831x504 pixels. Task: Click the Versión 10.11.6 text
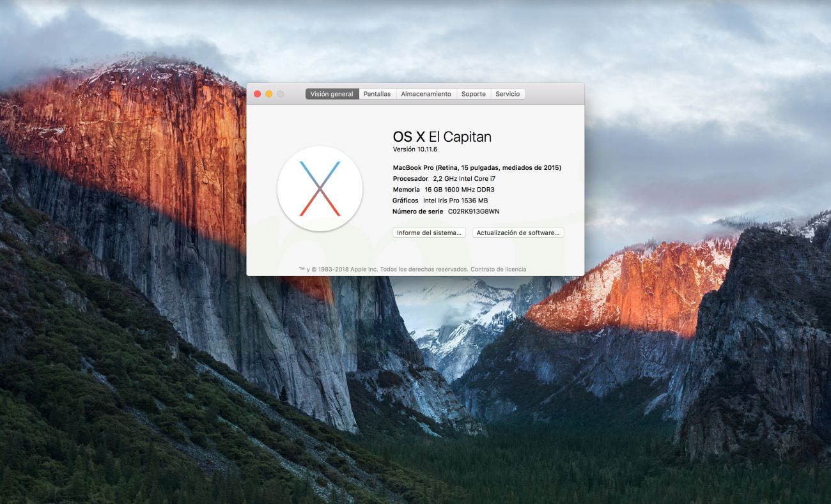(x=415, y=149)
